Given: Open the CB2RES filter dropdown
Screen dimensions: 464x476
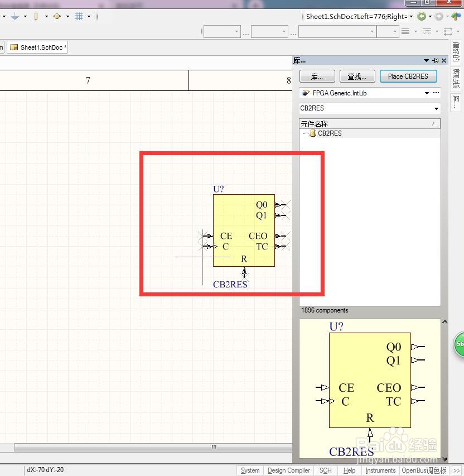Looking at the screenshot, I should [x=436, y=108].
